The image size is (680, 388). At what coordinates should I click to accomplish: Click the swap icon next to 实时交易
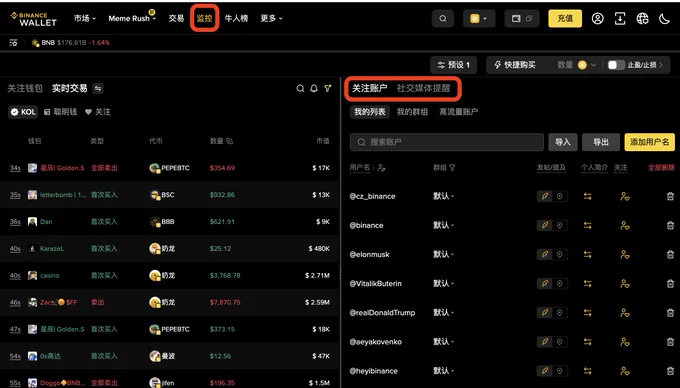coord(98,88)
